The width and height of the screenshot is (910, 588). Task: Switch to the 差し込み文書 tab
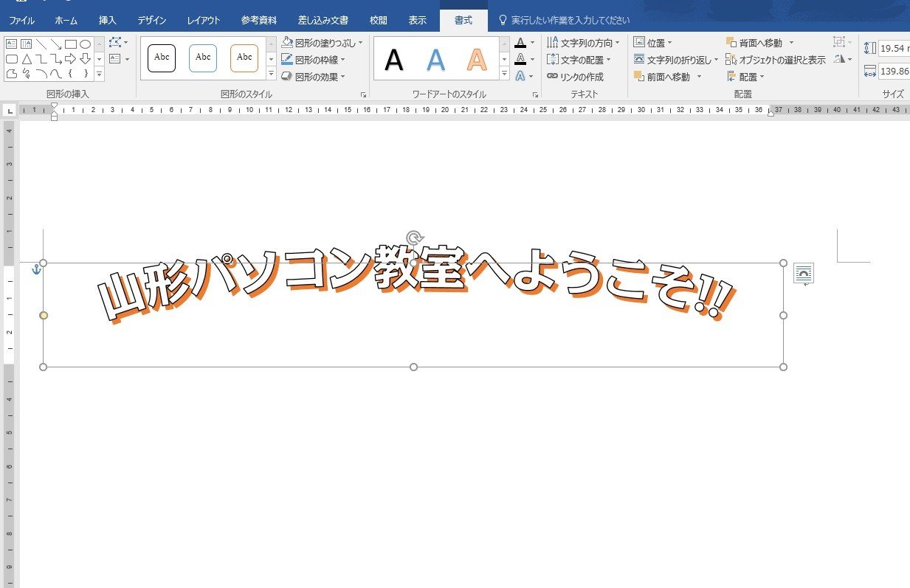point(323,21)
